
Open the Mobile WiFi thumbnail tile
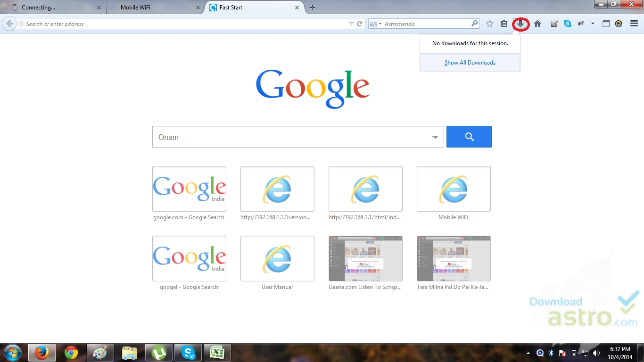(454, 189)
